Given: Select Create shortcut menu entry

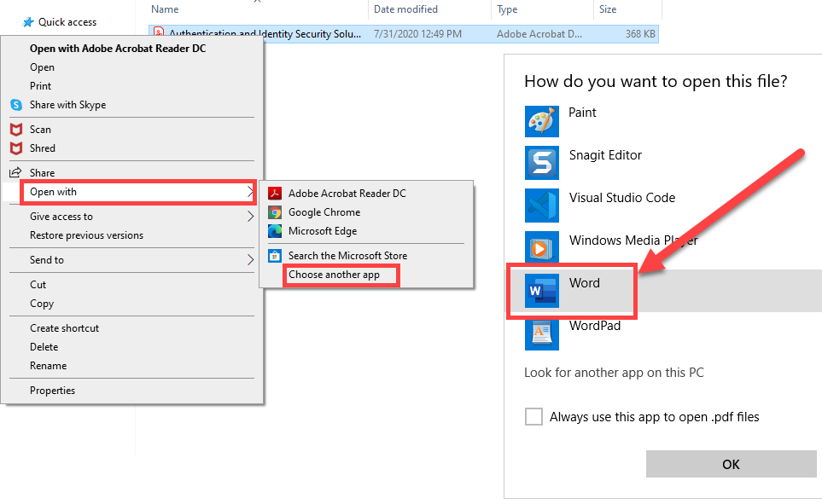Looking at the screenshot, I should 65,328.
